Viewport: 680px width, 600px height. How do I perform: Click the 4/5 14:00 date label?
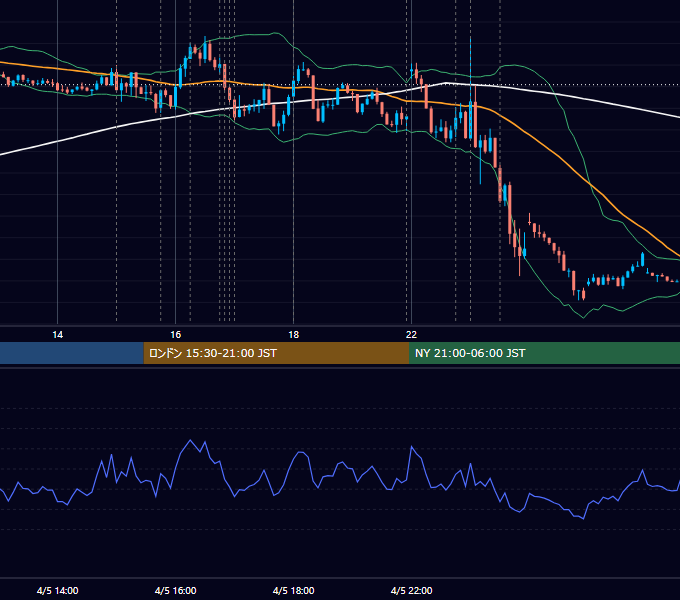tap(58, 590)
